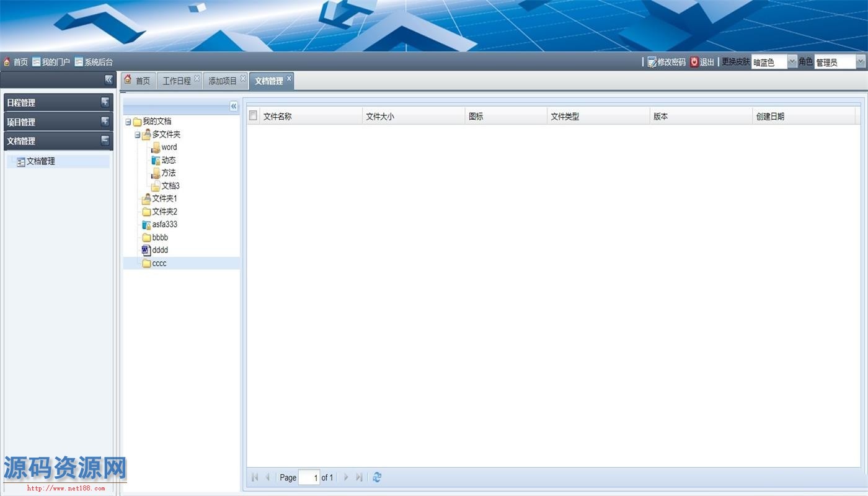868x496 pixels.
Task: Click the 方法 folder icon
Action: (156, 174)
